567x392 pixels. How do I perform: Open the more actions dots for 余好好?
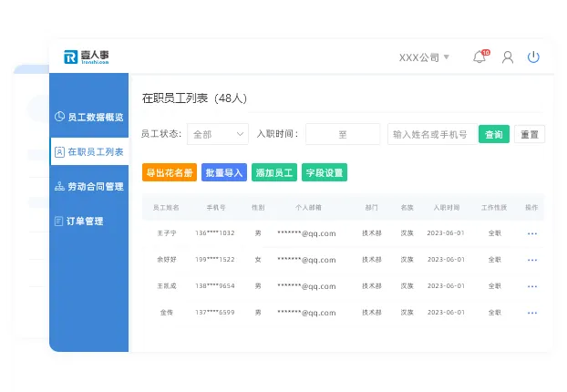pyautogui.click(x=532, y=260)
